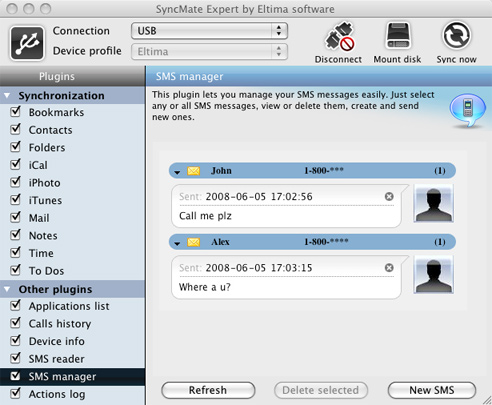Toggle the Bookmarks checkbox

point(16,111)
